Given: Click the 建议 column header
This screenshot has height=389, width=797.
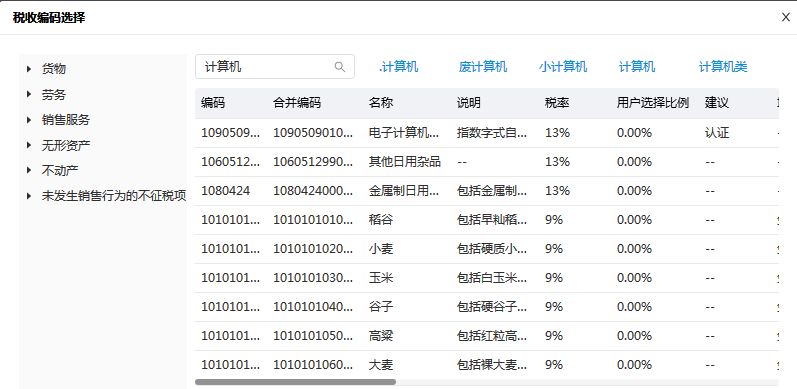Looking at the screenshot, I should pos(717,103).
